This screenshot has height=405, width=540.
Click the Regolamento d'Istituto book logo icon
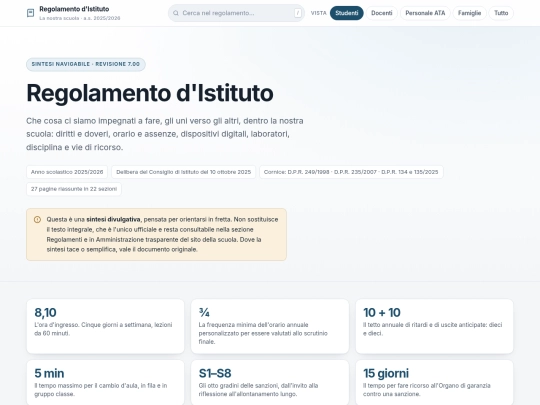pyautogui.click(x=30, y=13)
